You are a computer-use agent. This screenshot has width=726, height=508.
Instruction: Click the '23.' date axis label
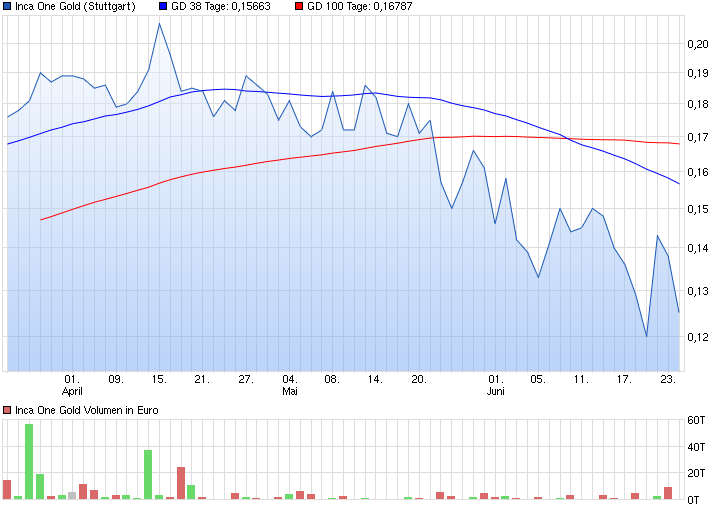668,379
